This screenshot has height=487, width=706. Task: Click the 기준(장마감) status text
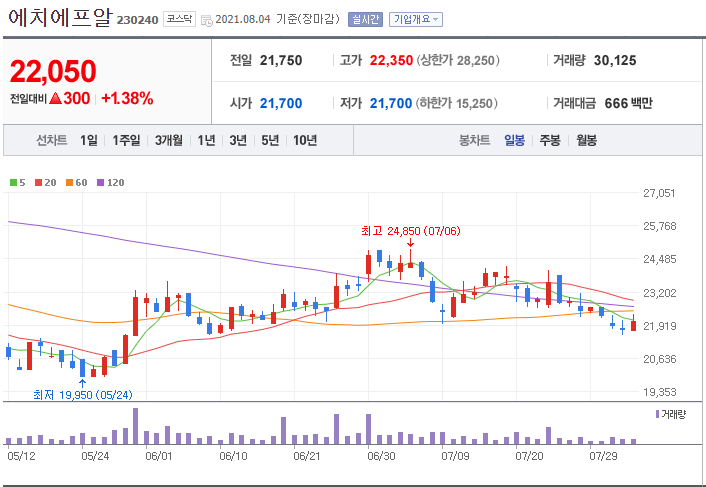pos(308,19)
